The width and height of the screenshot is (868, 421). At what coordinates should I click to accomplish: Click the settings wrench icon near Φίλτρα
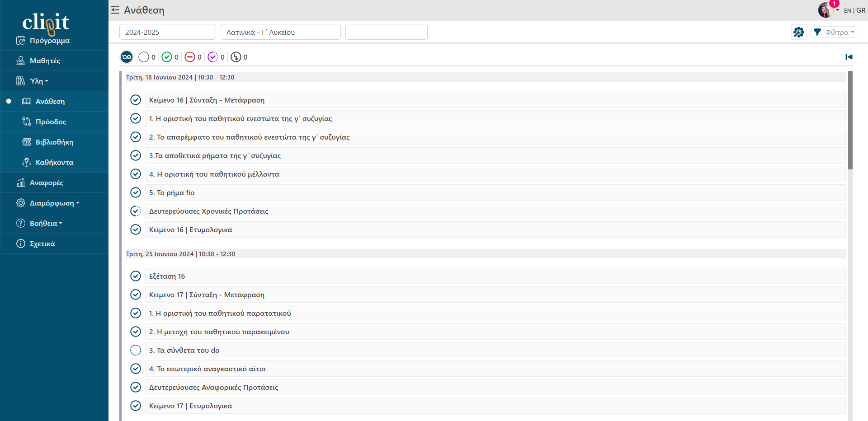[798, 32]
